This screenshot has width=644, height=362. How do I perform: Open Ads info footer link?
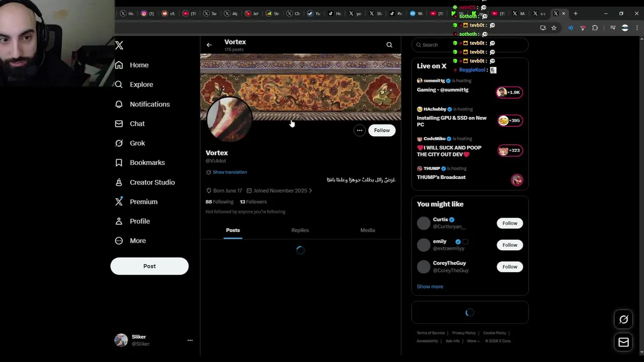452,341
